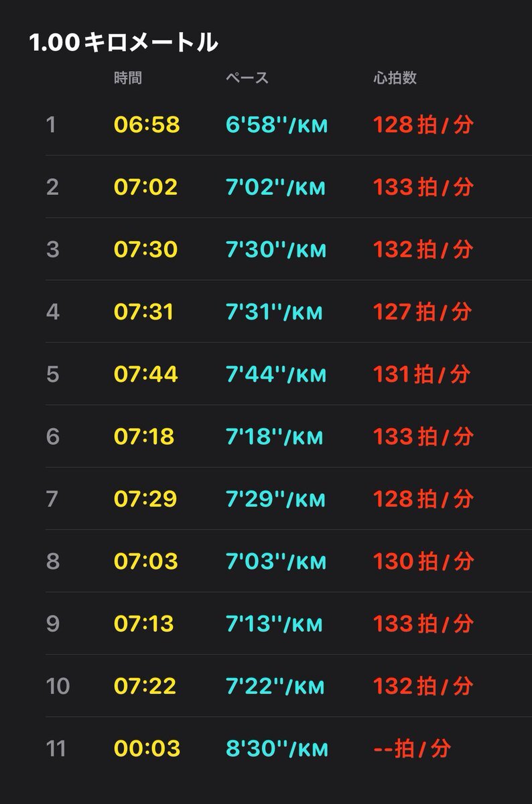Select the 1.00キロメートル splits heading

coord(123,43)
